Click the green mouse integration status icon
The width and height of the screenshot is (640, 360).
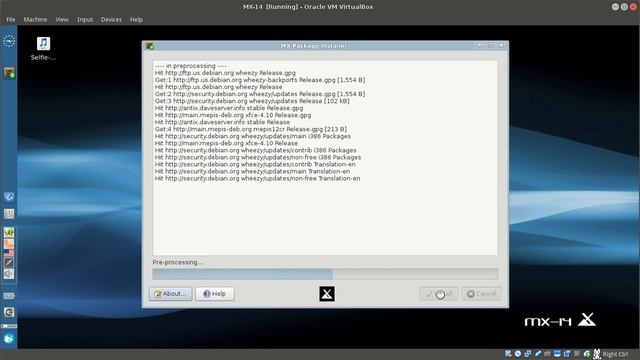point(587,354)
